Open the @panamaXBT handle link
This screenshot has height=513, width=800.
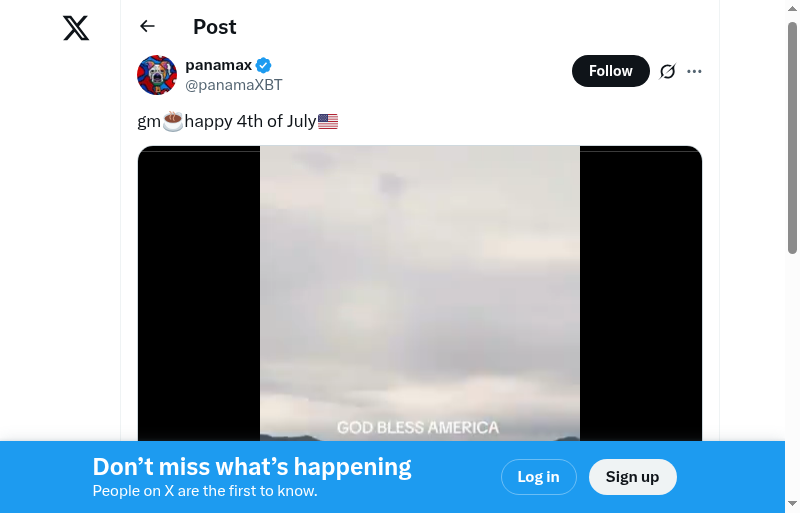click(x=234, y=85)
